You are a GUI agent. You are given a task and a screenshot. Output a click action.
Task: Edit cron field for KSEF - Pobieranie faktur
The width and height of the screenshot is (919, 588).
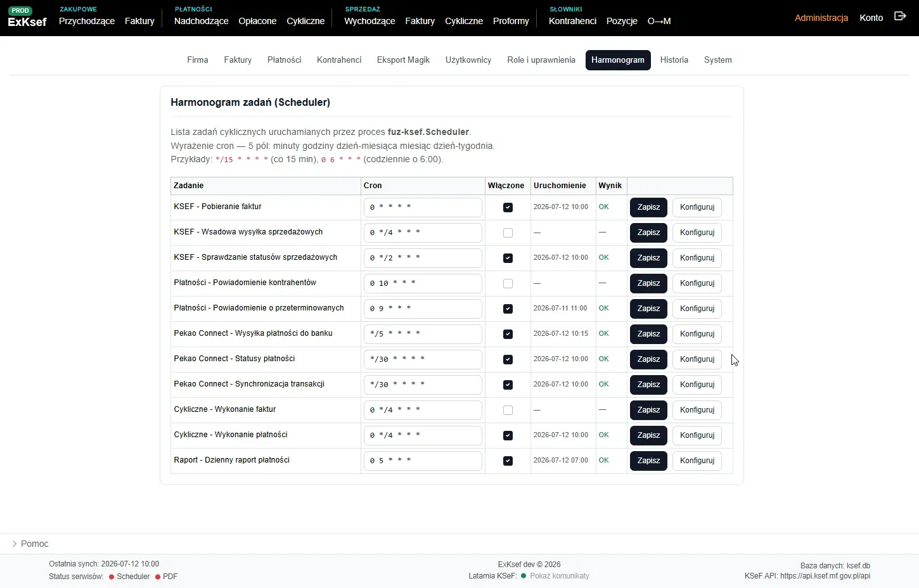(x=423, y=207)
